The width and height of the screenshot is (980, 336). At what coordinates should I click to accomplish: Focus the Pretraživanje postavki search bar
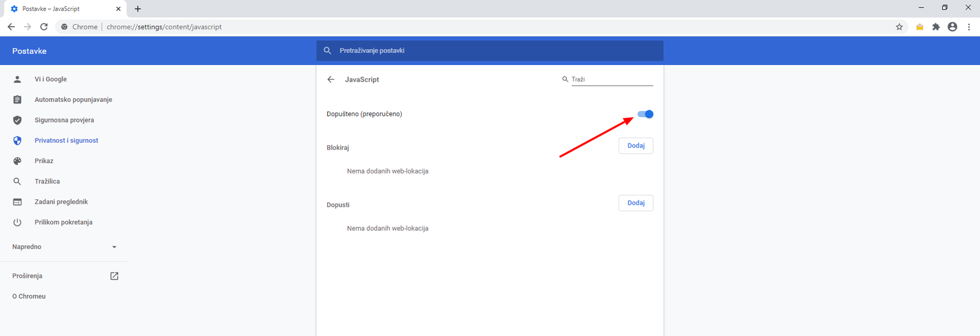490,51
